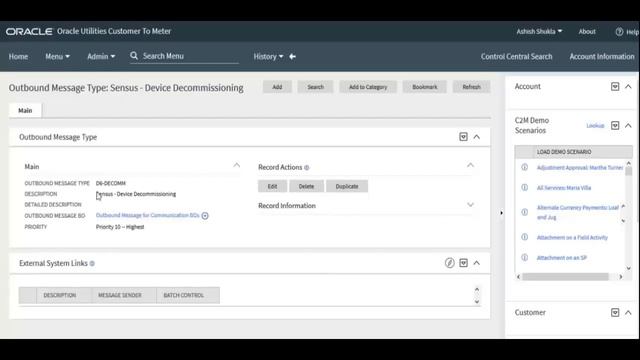Open Attachment on an SP link
The width and height of the screenshot is (640, 360).
pos(561,258)
